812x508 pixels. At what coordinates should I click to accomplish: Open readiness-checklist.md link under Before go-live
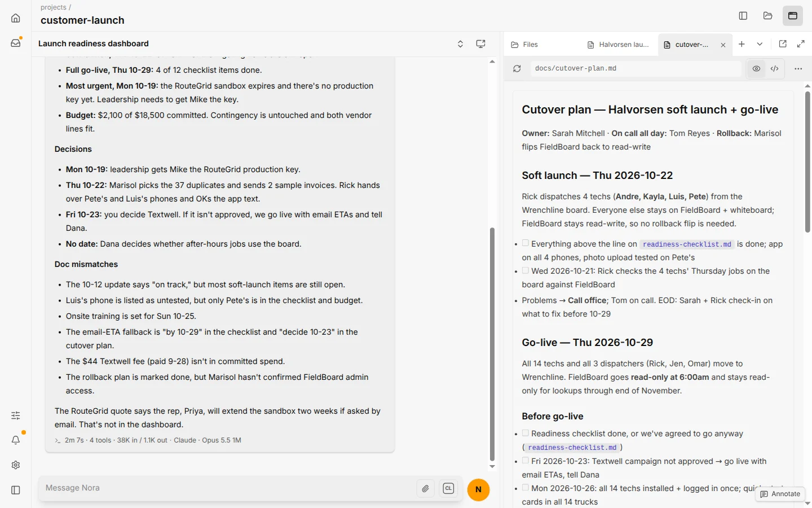572,448
